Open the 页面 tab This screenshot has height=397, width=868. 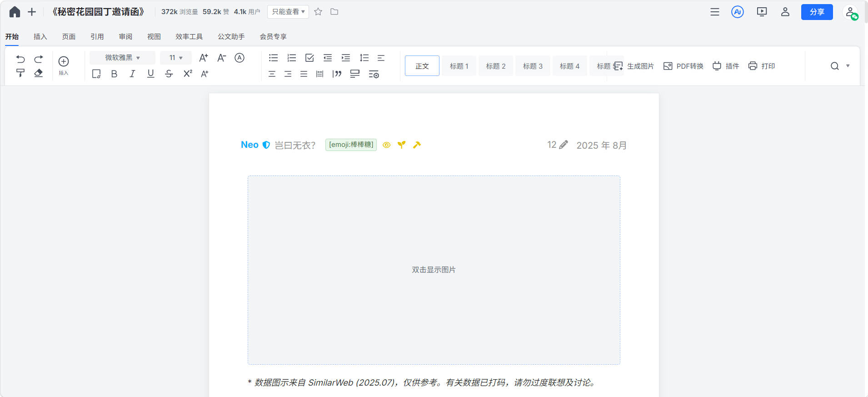[69, 36]
